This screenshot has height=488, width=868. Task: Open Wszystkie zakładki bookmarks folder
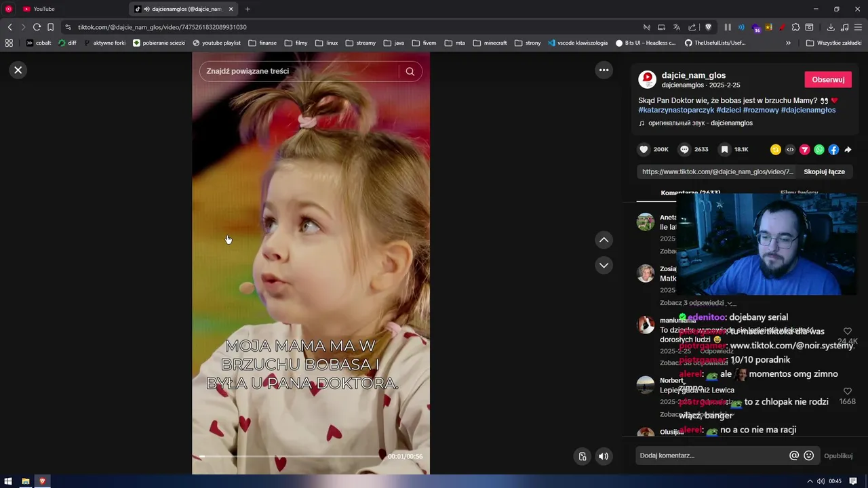833,43
